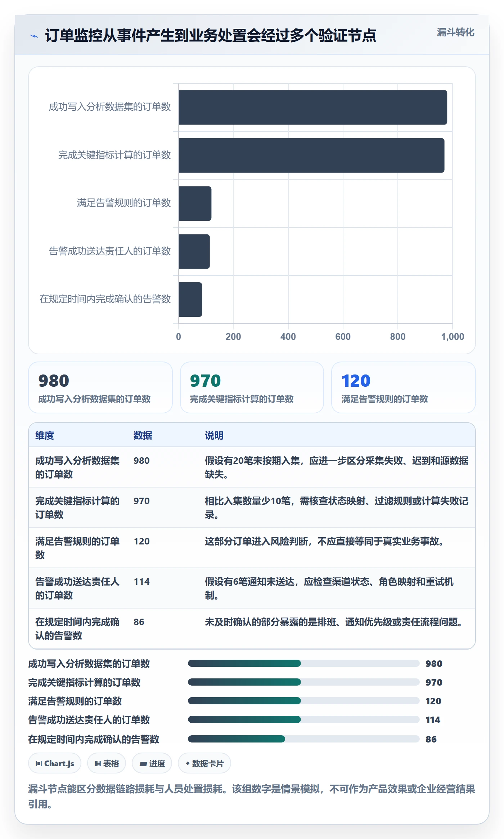Image resolution: width=504 pixels, height=839 pixels.
Task: Click table cell 完成关键指标计算的订单数
Action: 77,508
